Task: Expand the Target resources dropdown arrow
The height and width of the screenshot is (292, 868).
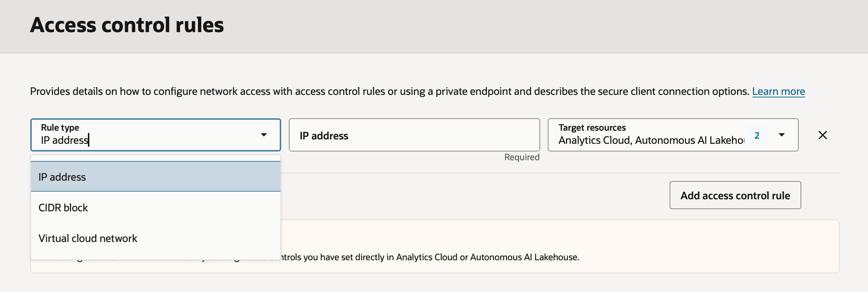Action: (x=782, y=135)
